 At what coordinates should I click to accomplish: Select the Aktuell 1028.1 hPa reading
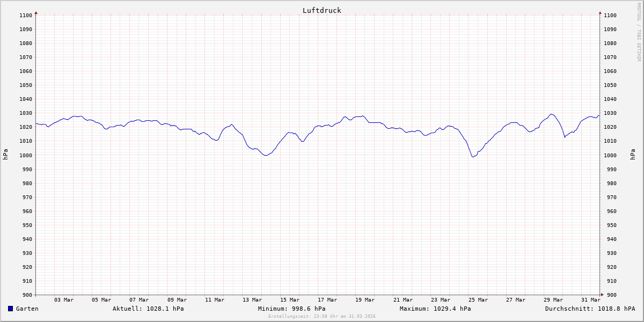(x=148, y=309)
